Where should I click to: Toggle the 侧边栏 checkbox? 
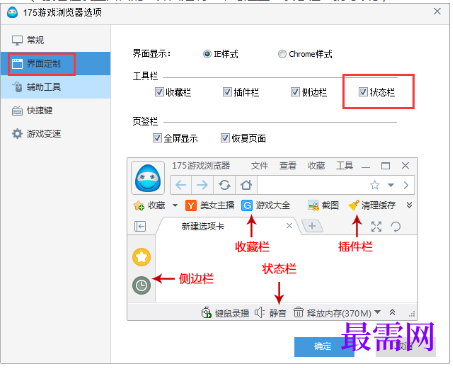click(x=295, y=92)
